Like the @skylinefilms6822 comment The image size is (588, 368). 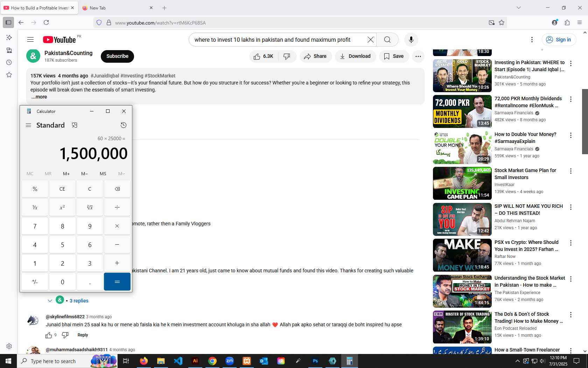click(x=49, y=335)
